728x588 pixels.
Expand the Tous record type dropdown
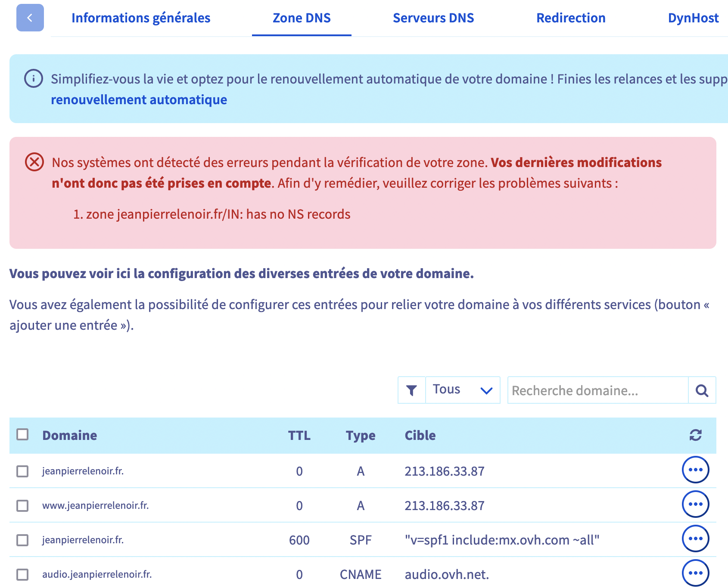click(x=462, y=390)
